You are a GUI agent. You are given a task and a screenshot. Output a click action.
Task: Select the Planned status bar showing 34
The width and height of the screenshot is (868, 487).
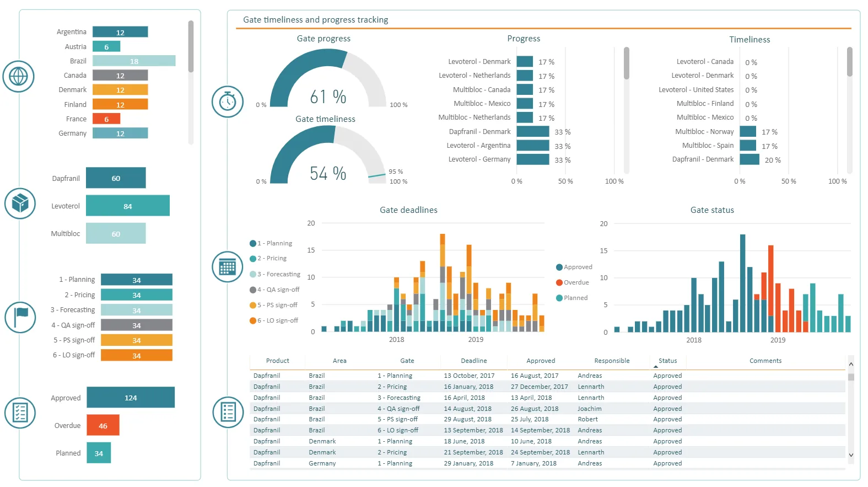tap(99, 453)
